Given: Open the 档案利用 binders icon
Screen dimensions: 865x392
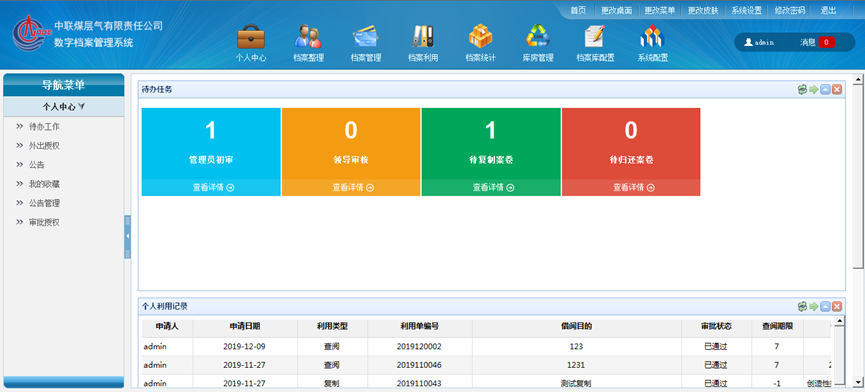Looking at the screenshot, I should point(423,36).
